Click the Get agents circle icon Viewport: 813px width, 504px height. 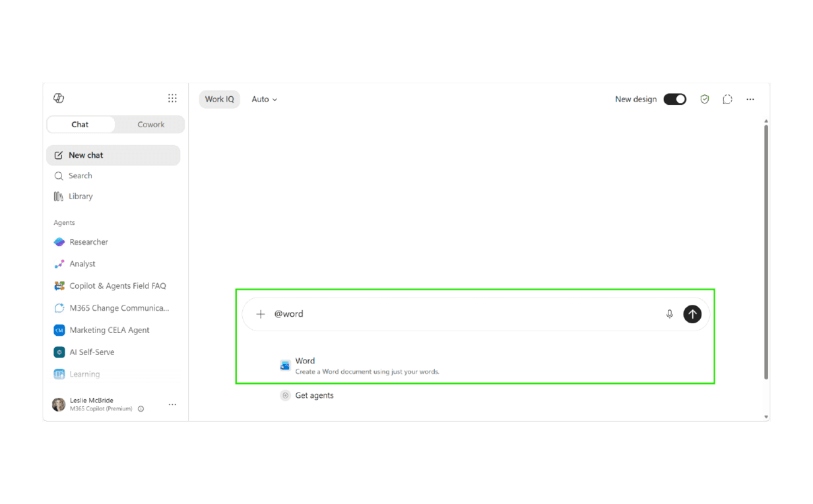(285, 396)
